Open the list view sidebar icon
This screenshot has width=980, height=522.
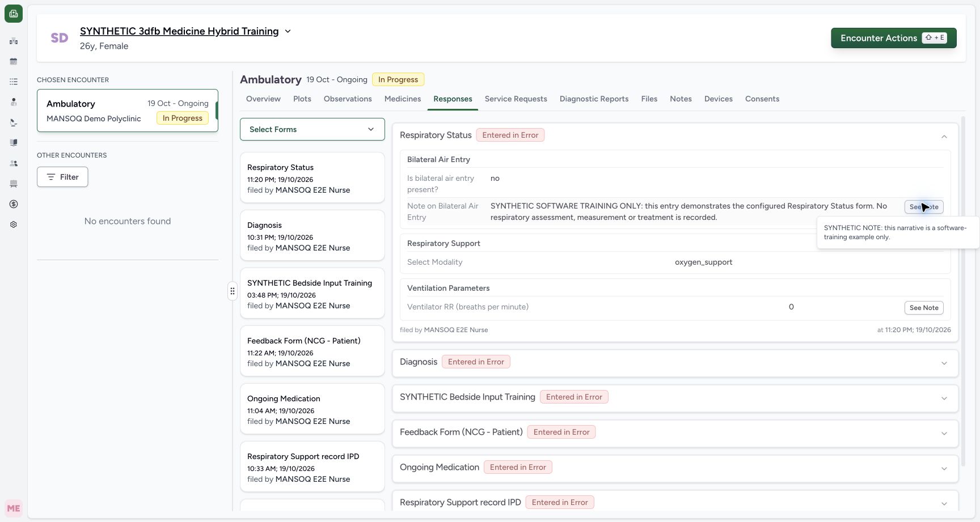14,82
